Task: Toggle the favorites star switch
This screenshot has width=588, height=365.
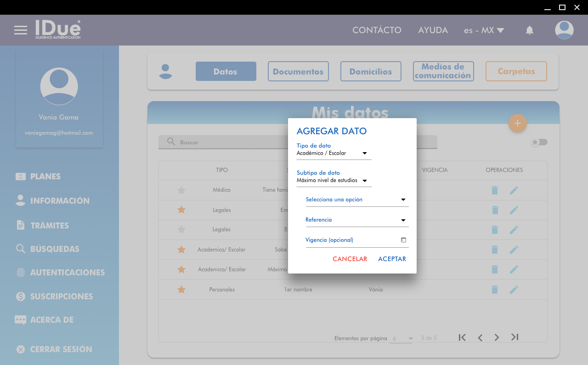Action: pyautogui.click(x=539, y=142)
